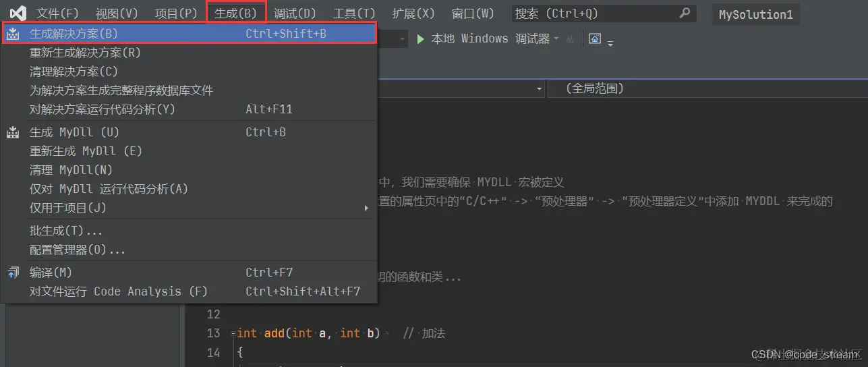This screenshot has width=868, height=367.
Task: Click line number 14 in editor
Action: click(x=213, y=352)
